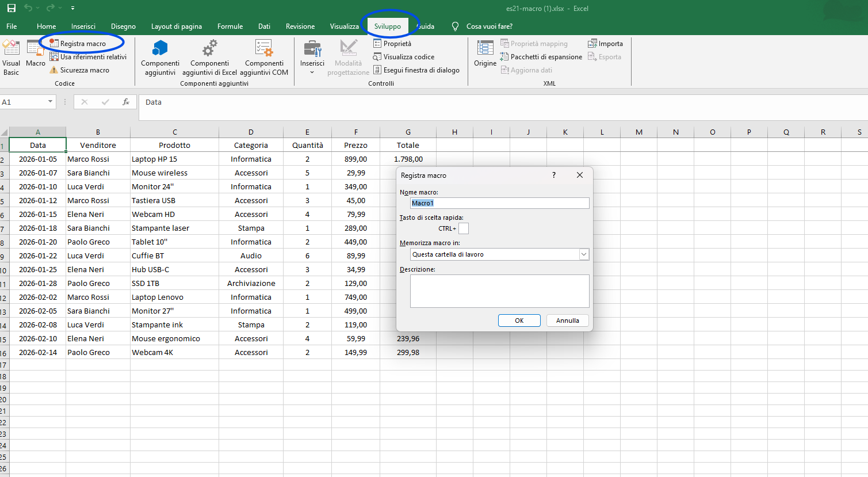Click cell Laptop HP 15
The image size is (868, 477).
[x=174, y=159]
